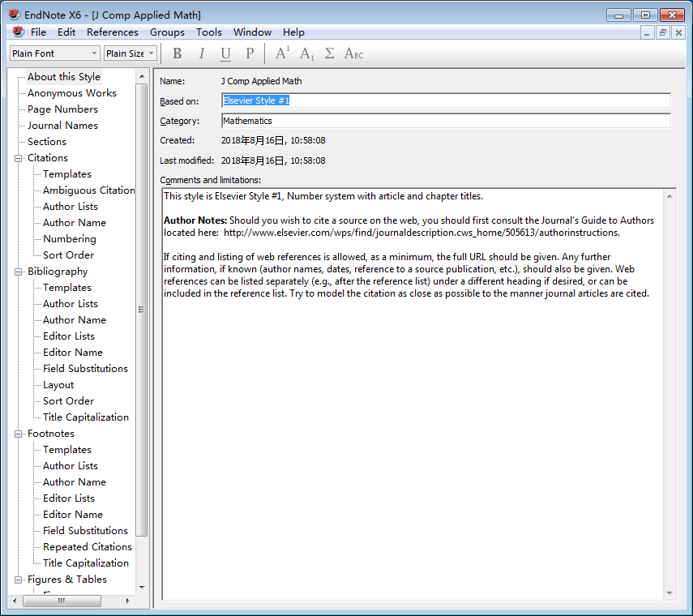Select Field Substitutions under Bibliography
The width and height of the screenshot is (693, 616).
pos(85,369)
